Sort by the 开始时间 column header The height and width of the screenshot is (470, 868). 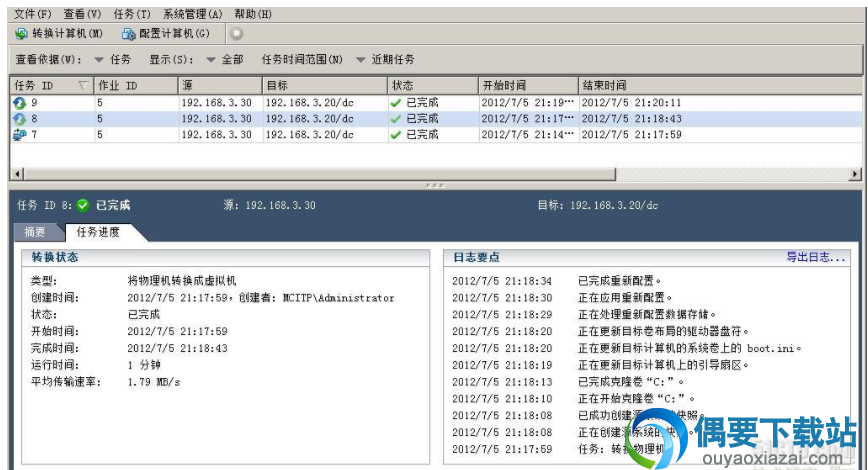point(529,85)
